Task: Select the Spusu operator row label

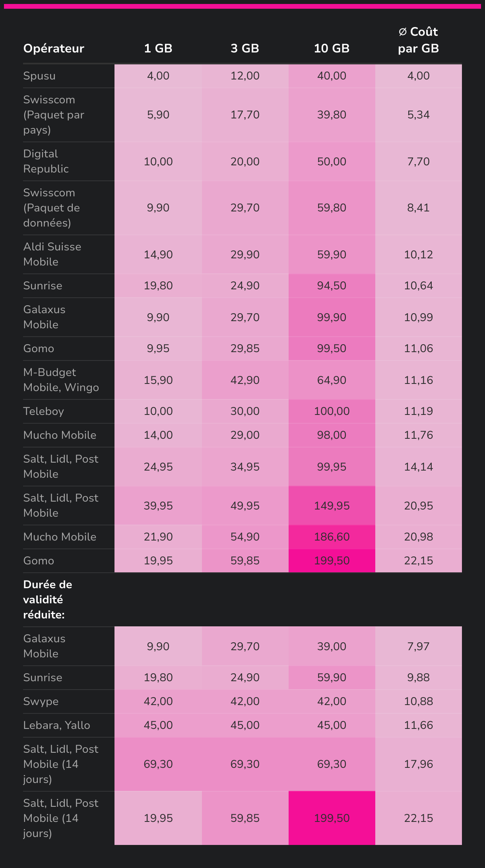Action: click(x=39, y=76)
